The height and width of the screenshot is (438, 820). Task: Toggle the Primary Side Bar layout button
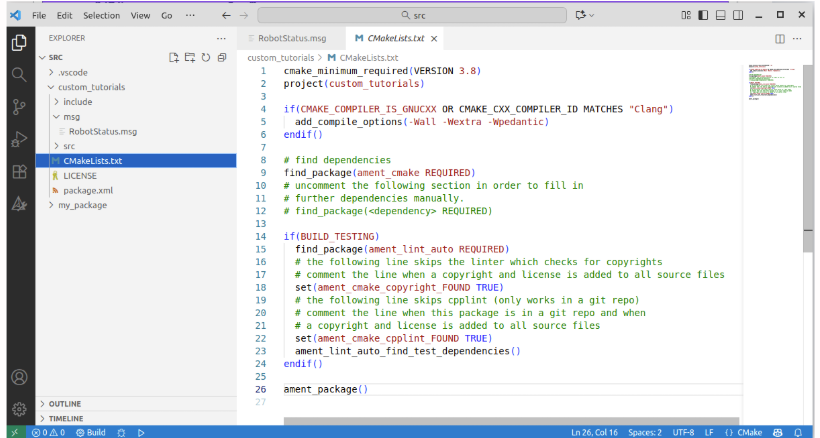pyautogui.click(x=703, y=16)
